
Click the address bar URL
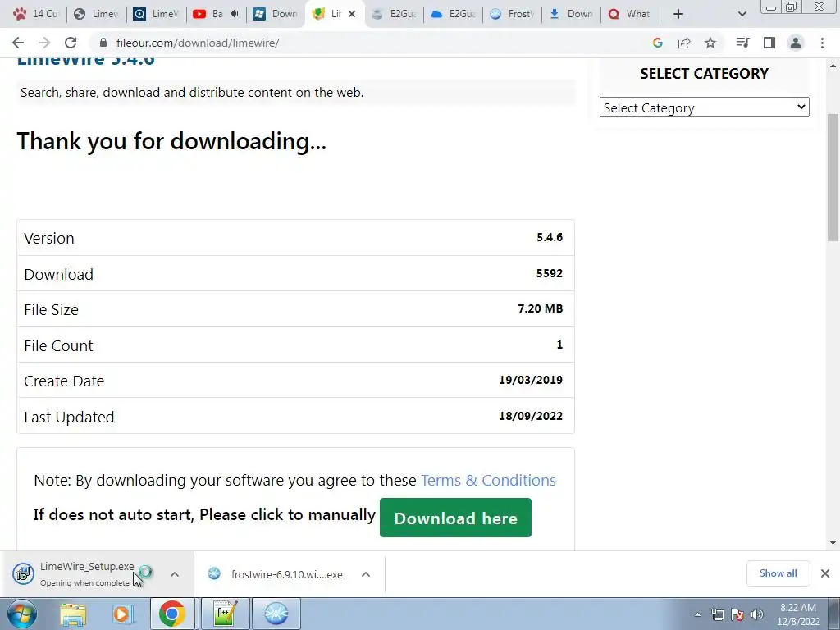click(x=198, y=43)
